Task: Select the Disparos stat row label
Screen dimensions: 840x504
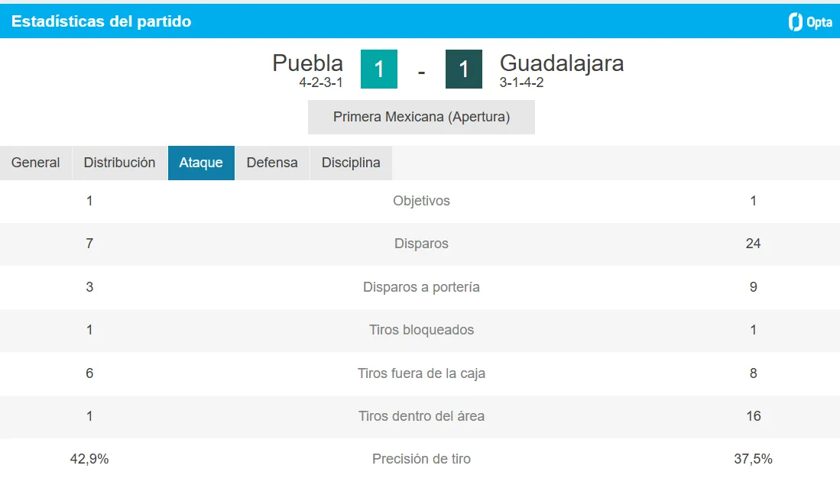Action: [x=421, y=244]
